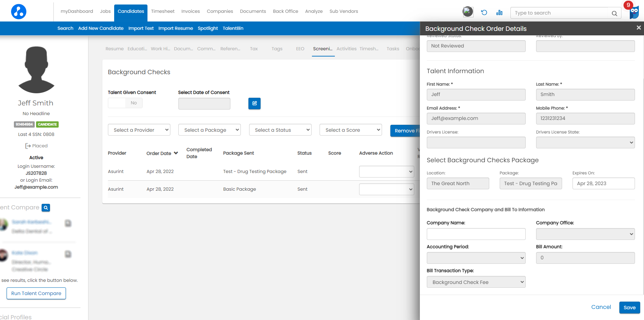Open the user avatar thumbnail in header
The image size is (644, 320).
468,12
